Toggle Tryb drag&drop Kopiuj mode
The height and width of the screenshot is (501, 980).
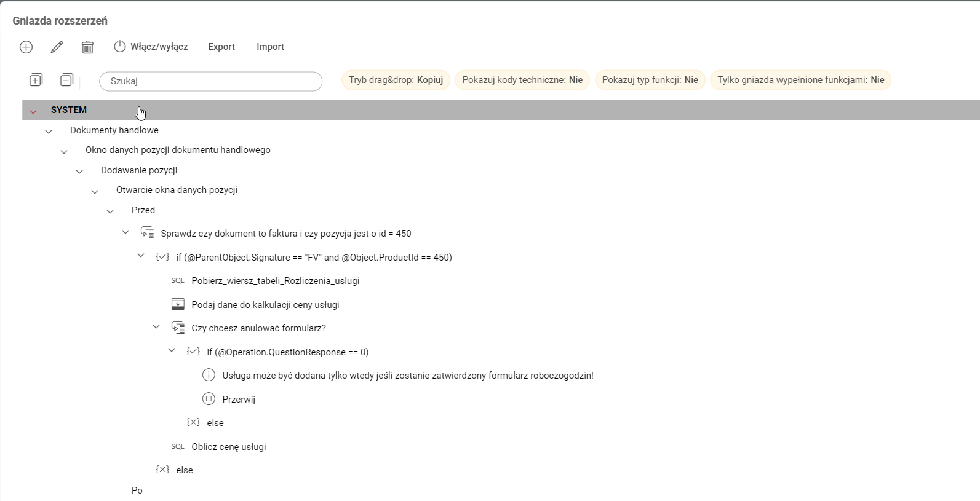point(396,80)
